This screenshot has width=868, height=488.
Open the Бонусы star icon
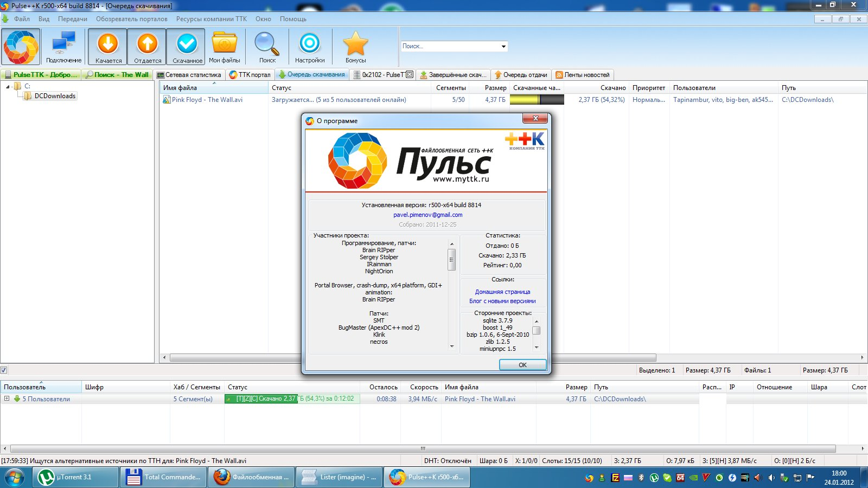[x=355, y=47]
